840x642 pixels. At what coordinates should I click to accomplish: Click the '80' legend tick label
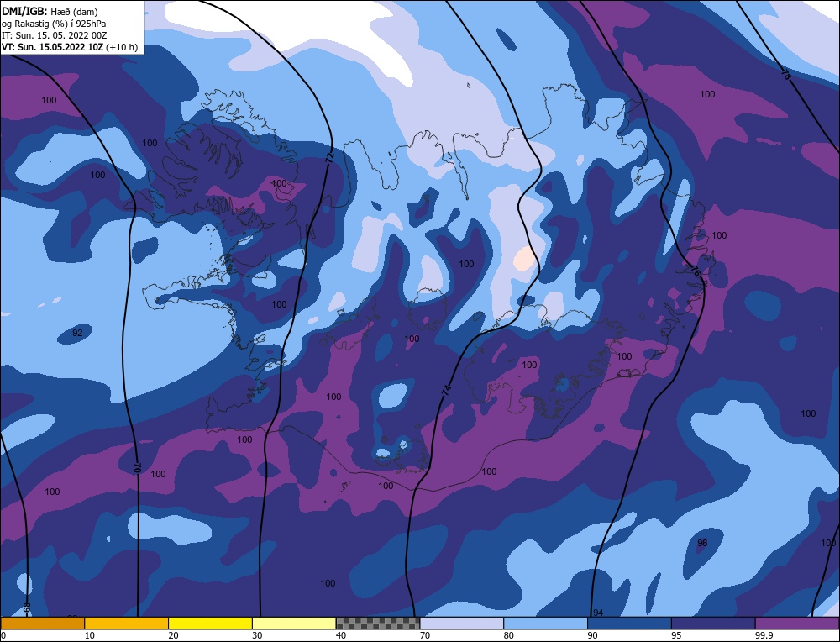coord(509,635)
